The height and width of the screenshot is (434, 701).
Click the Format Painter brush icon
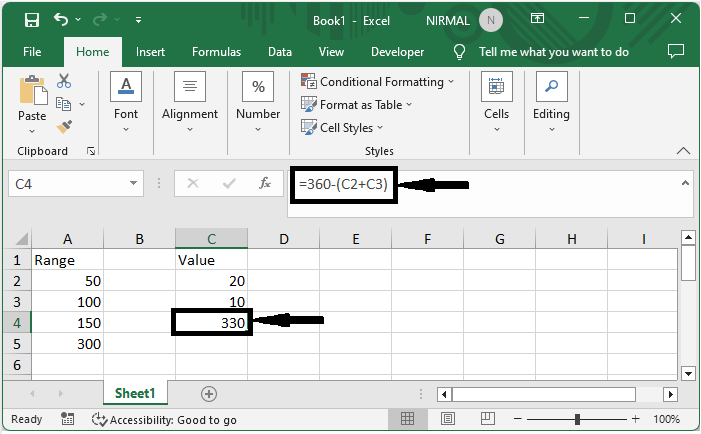click(65, 126)
